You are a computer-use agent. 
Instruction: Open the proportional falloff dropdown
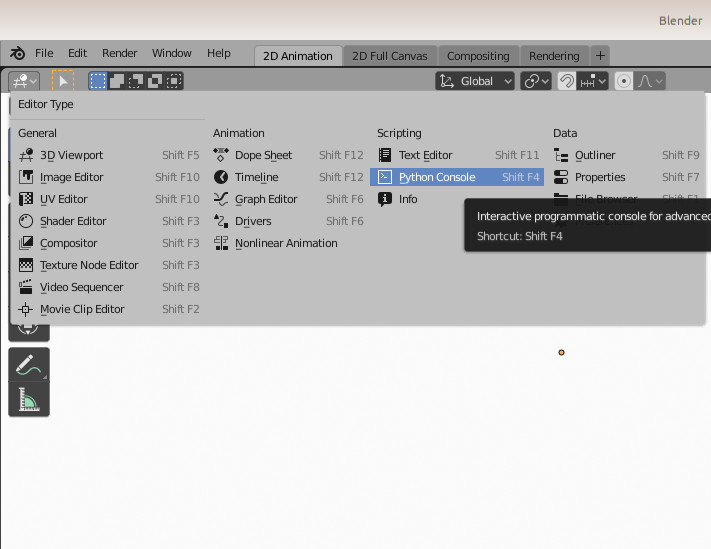(x=650, y=82)
